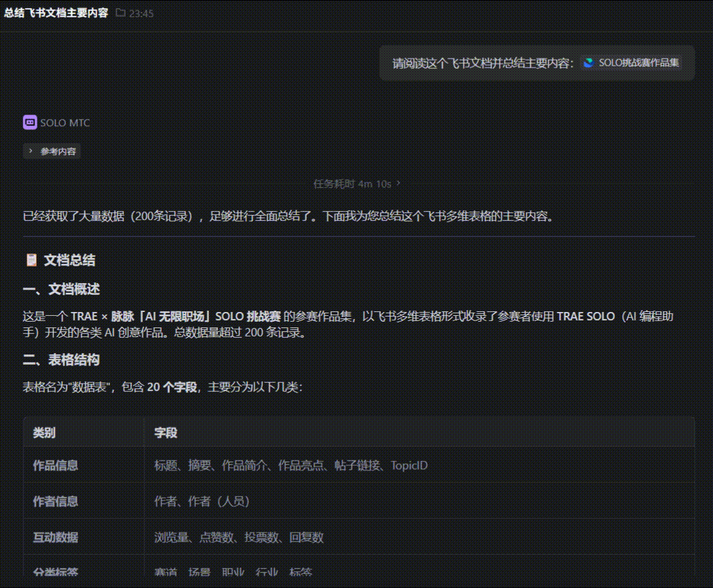Open the SOLO挑战赛作品集 document icon
The width and height of the screenshot is (713, 588).
click(589, 63)
